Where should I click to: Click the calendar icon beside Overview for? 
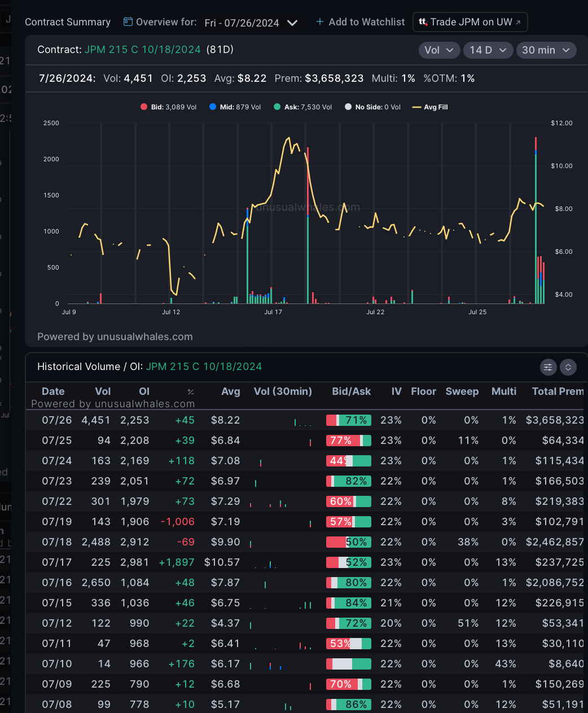click(128, 22)
